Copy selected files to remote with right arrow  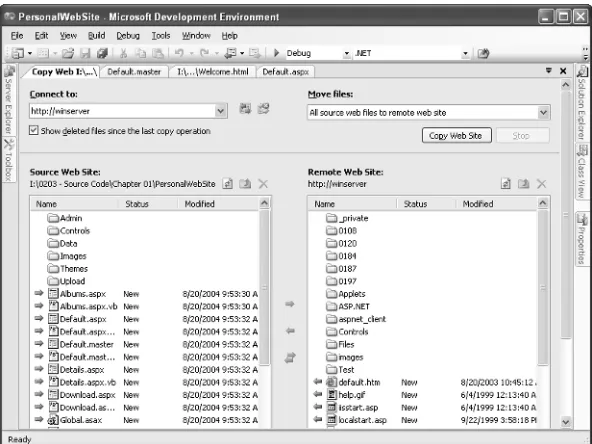(x=290, y=304)
